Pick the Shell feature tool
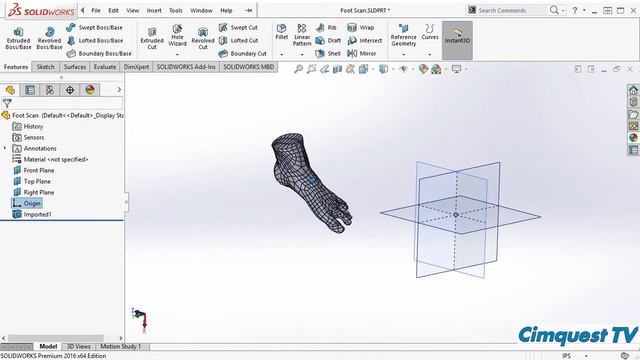This screenshot has height=360, width=640. click(x=328, y=53)
